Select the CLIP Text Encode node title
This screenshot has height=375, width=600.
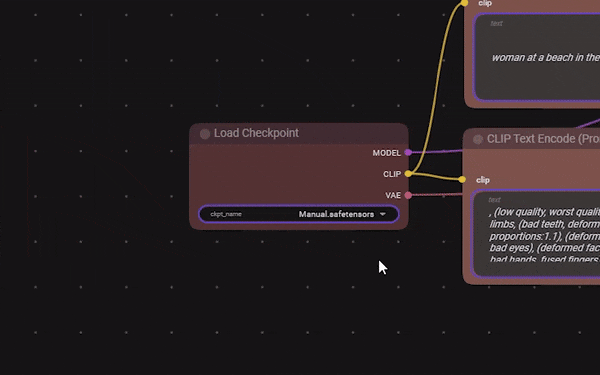click(x=543, y=139)
